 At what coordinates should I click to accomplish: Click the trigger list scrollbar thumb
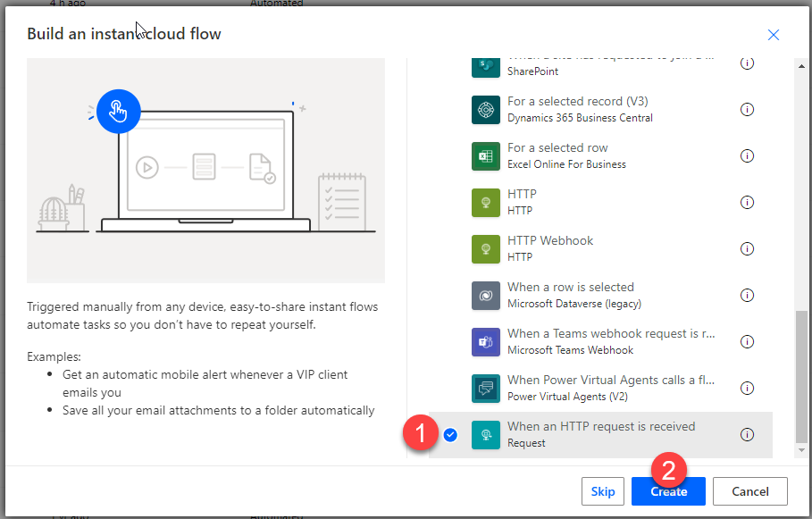801,377
